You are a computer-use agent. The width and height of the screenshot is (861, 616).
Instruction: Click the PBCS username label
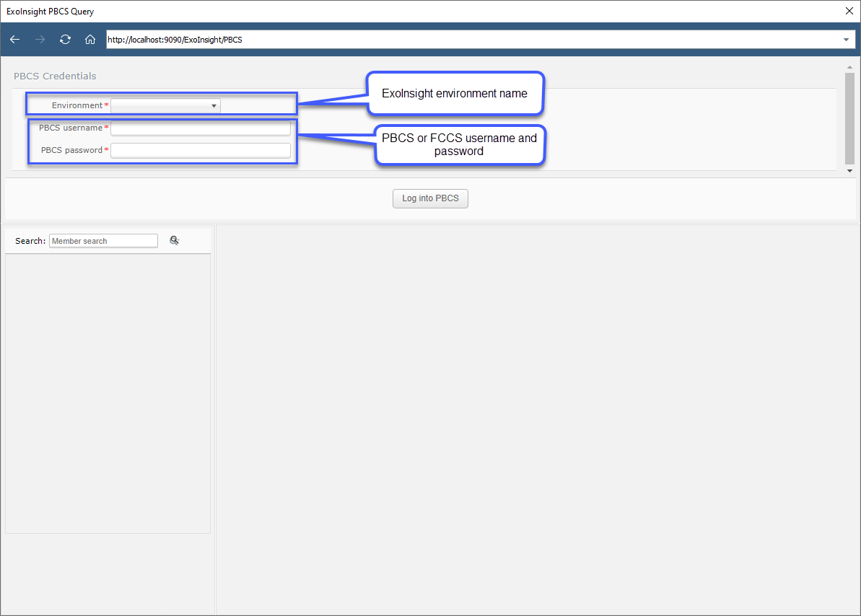pos(70,128)
